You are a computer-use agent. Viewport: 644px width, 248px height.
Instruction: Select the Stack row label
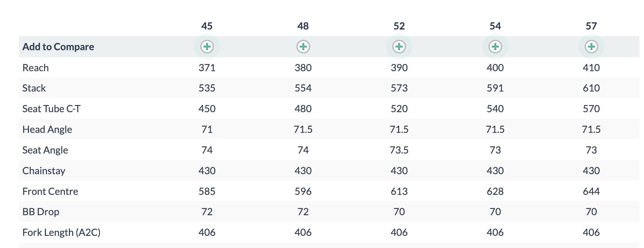34,88
